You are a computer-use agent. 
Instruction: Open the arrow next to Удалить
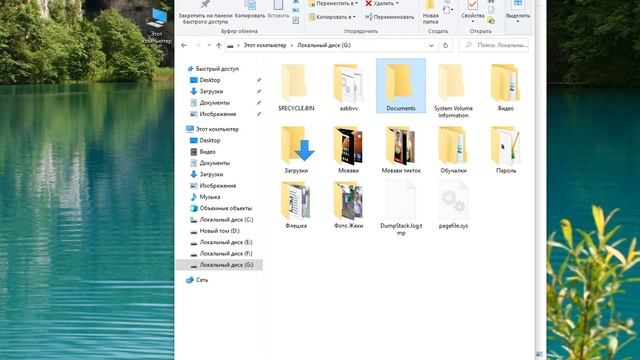[397, 4]
